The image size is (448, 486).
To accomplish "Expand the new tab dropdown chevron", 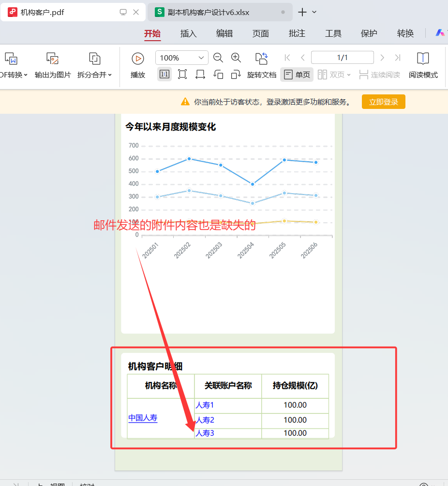I will pyautogui.click(x=314, y=12).
